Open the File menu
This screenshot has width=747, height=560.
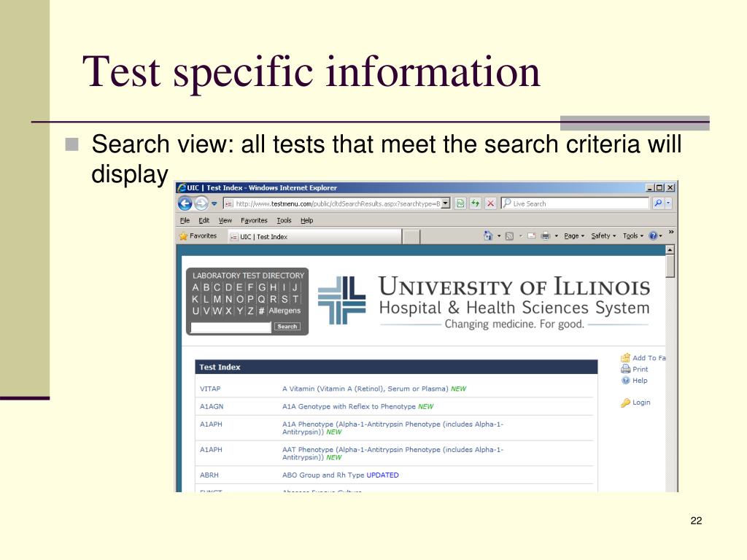[185, 220]
